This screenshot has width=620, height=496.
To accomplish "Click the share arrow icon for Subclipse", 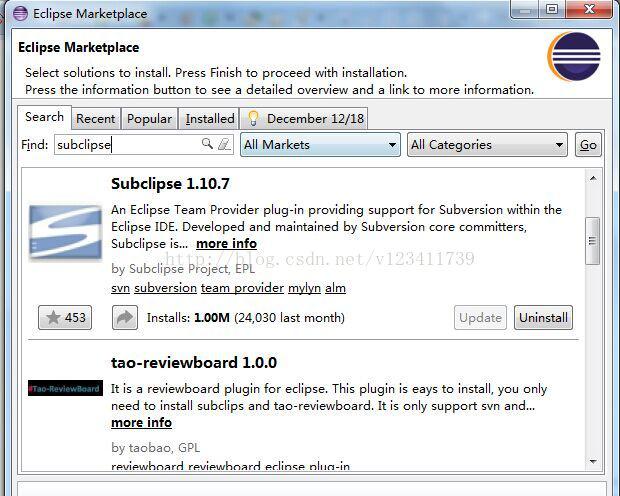I will click(125, 317).
